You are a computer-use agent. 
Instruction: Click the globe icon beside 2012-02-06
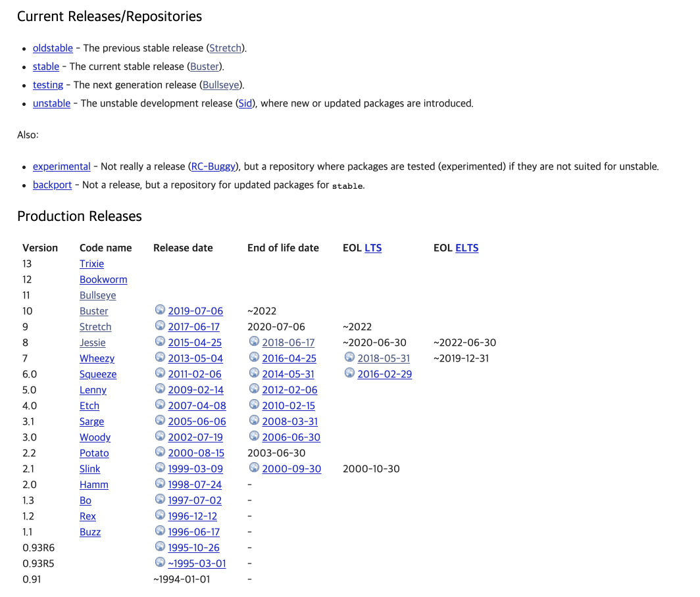click(x=254, y=389)
